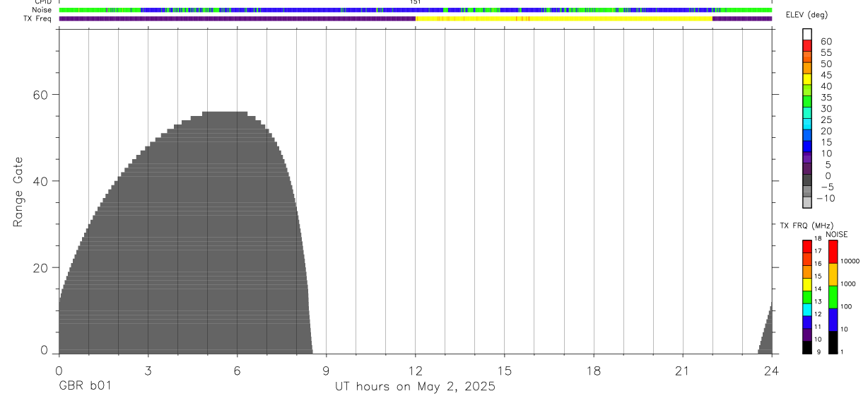Click the x-axis tick label '18'
The width and height of the screenshot is (868, 401).
(x=593, y=371)
